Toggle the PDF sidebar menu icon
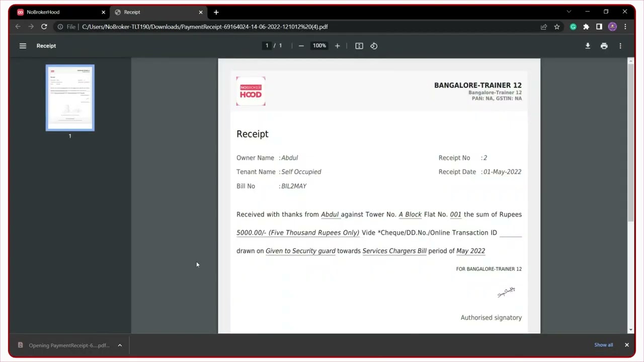Screen dimensions: 644x362 (23, 46)
